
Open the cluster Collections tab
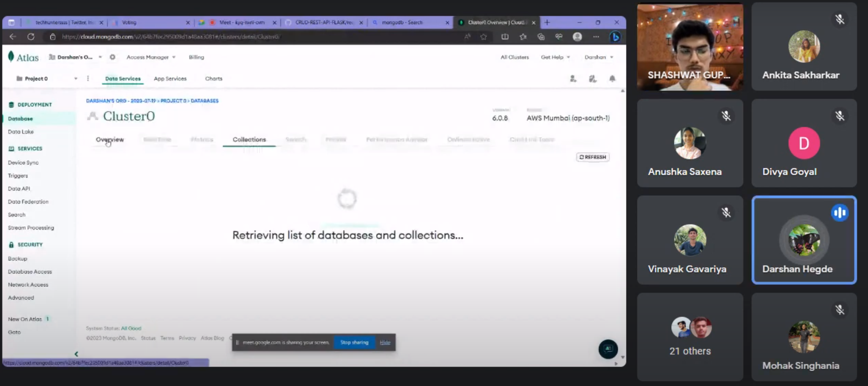pyautogui.click(x=249, y=139)
